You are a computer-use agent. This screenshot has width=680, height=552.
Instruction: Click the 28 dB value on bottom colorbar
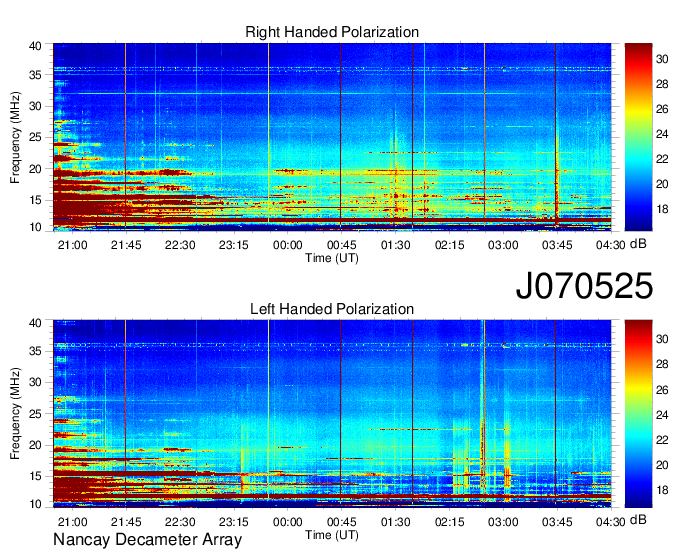662,364
